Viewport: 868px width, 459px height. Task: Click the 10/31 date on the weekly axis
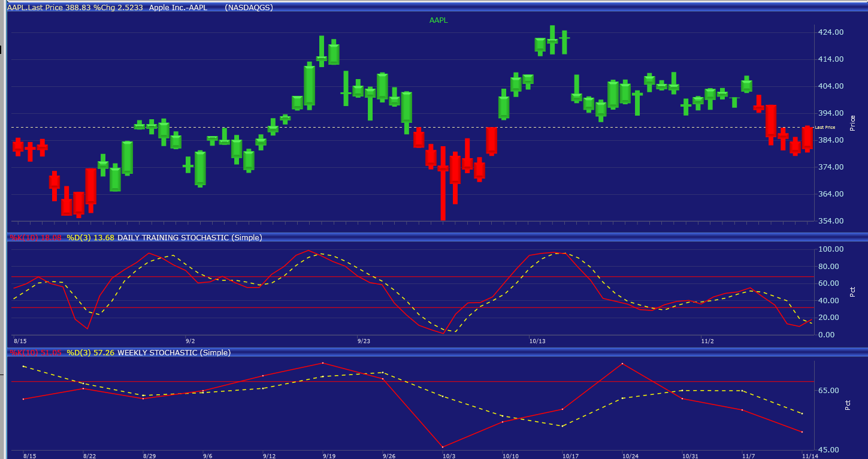point(690,456)
